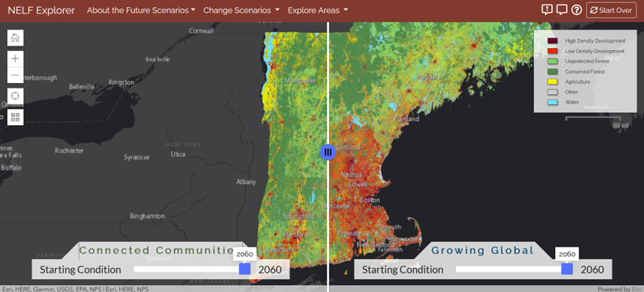Click the Agriculture legend swatch
This screenshot has height=292, width=644.
[552, 82]
